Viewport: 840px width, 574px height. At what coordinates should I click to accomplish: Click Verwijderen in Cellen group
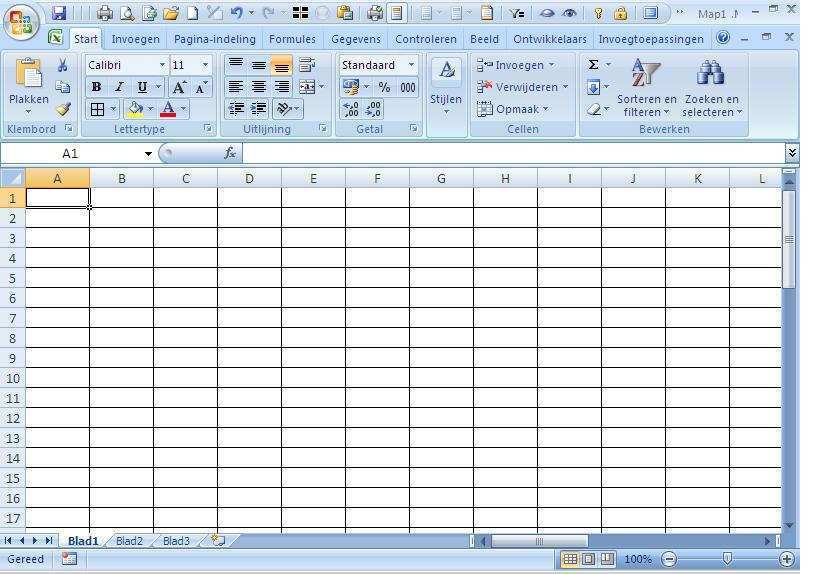522,87
